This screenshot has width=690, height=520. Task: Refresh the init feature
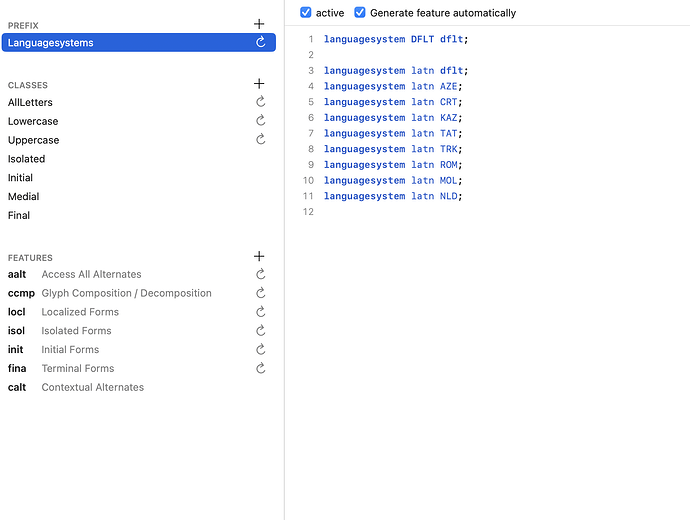[261, 350]
